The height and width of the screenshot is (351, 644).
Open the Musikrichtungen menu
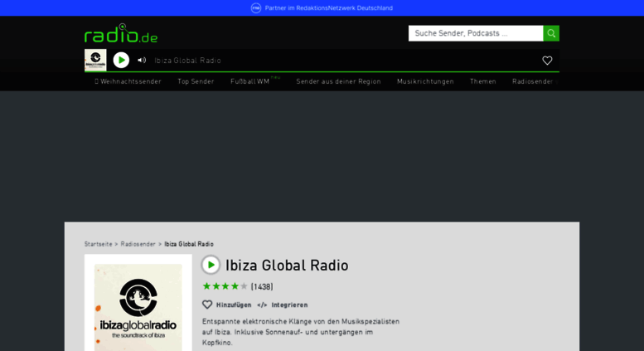(425, 81)
